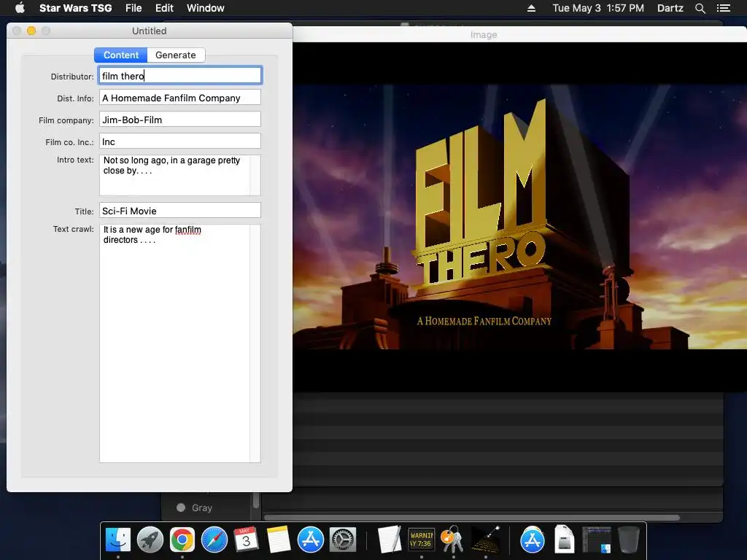
Task: Open Keychain Access keys icon in dock
Action: (452, 540)
